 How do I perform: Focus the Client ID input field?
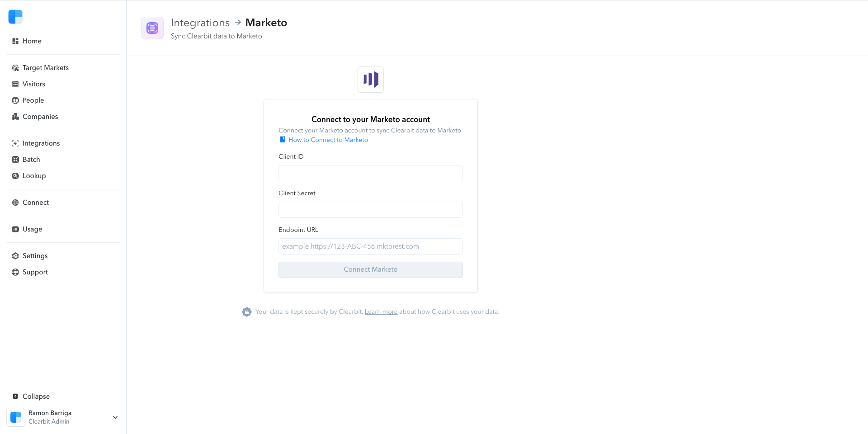[x=371, y=173]
